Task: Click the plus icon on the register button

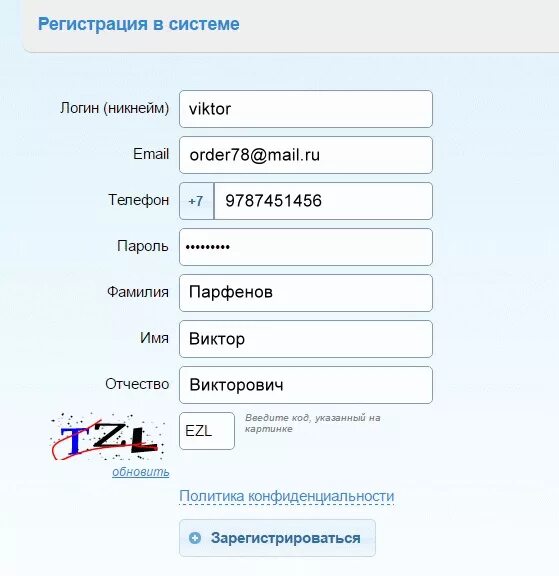Action: pos(195,538)
